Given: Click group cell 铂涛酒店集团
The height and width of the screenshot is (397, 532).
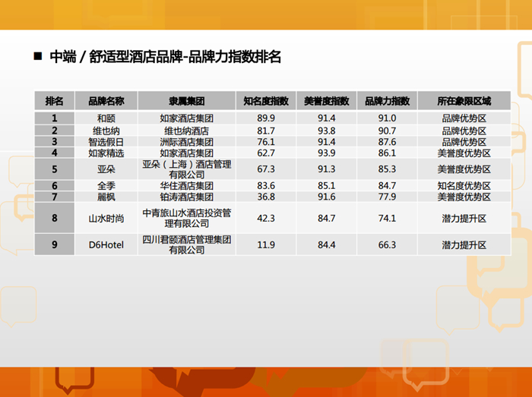Looking at the screenshot, I should pyautogui.click(x=187, y=197).
